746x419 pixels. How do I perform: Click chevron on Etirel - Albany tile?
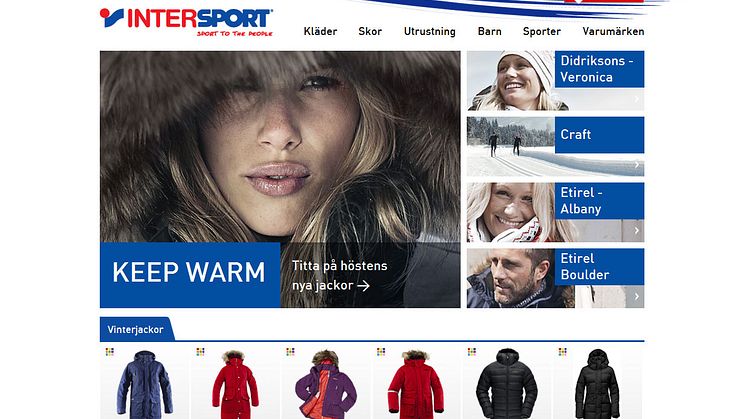(637, 231)
